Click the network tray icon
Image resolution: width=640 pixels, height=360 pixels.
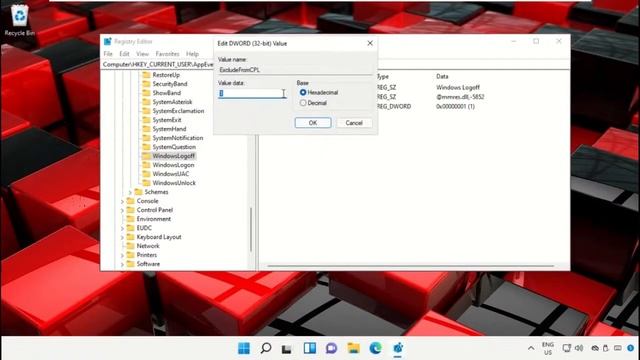567,348
